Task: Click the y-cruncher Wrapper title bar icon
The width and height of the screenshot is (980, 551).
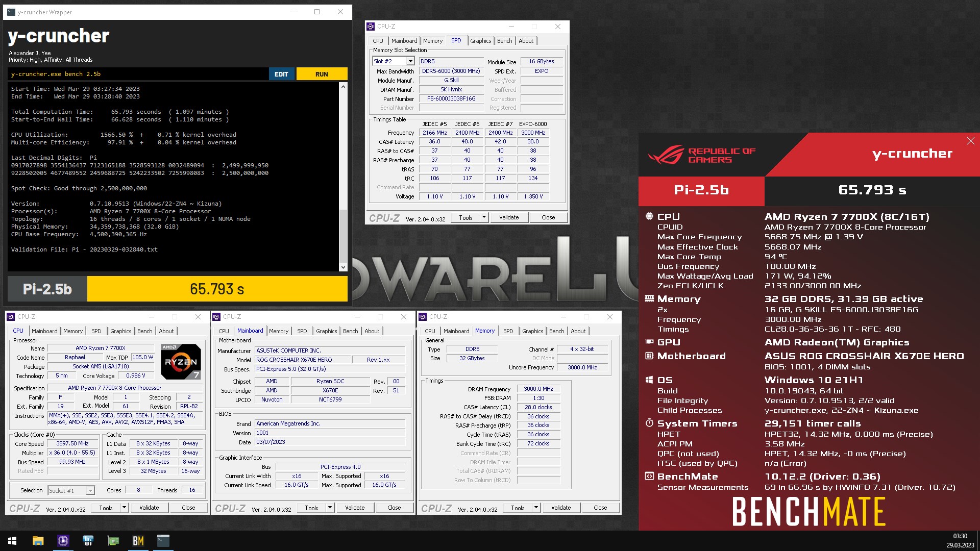Action: coord(11,12)
